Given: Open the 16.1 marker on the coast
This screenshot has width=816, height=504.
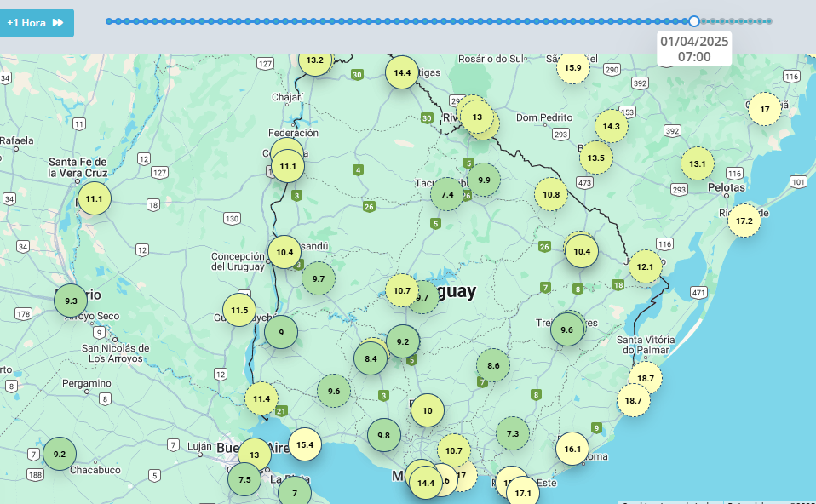Looking at the screenshot, I should [572, 449].
